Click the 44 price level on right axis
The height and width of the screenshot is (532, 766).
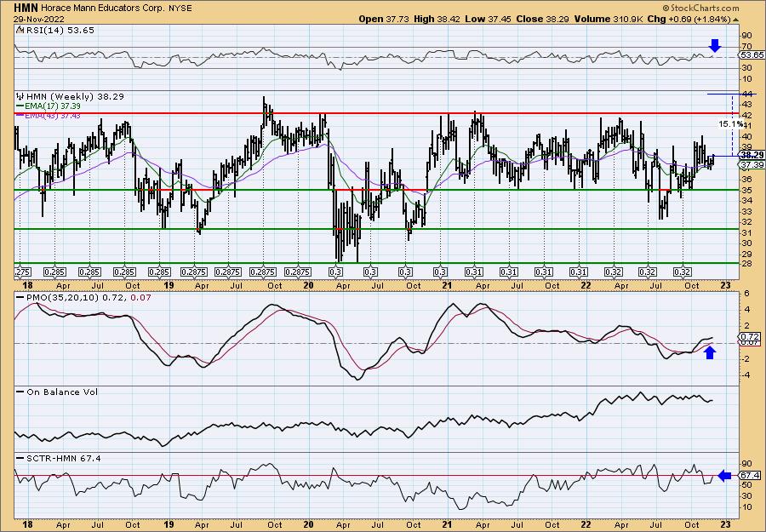746,94
